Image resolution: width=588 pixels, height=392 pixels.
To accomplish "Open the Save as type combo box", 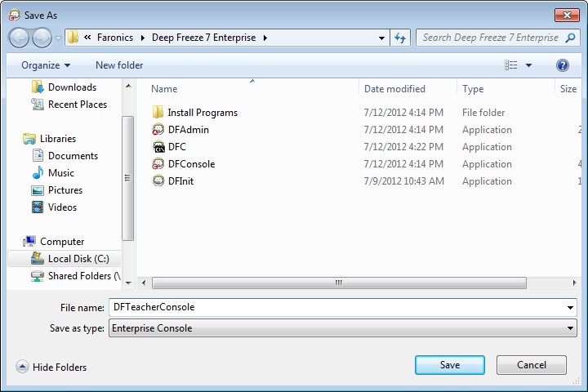I will [343, 328].
